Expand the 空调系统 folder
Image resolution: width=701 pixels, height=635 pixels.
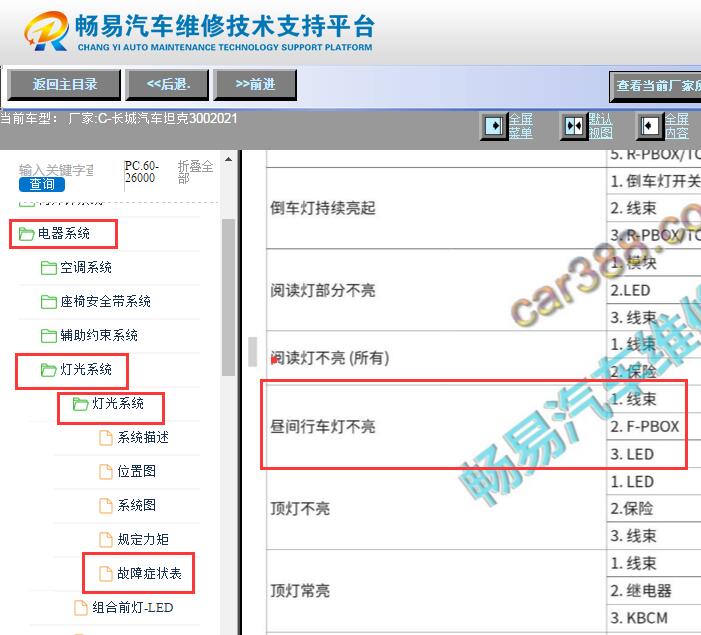pyautogui.click(x=86, y=267)
